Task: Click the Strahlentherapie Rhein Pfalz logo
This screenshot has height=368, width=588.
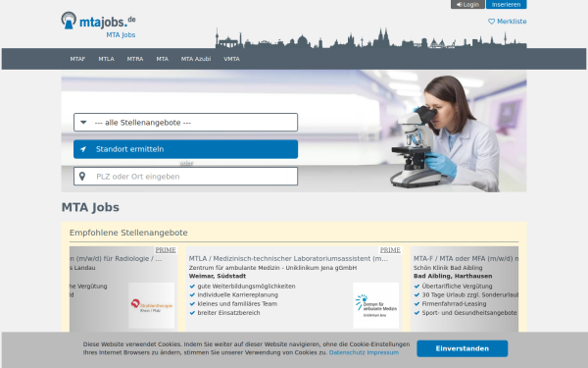Action: (x=152, y=305)
